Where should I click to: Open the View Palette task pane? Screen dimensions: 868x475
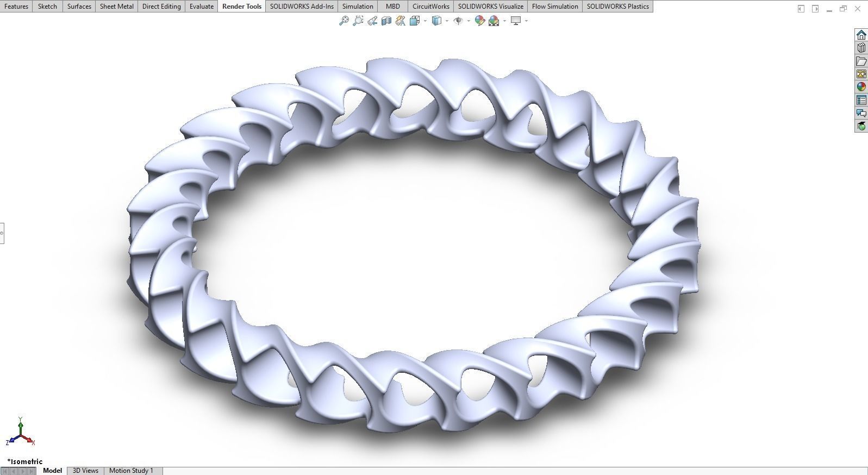861,74
